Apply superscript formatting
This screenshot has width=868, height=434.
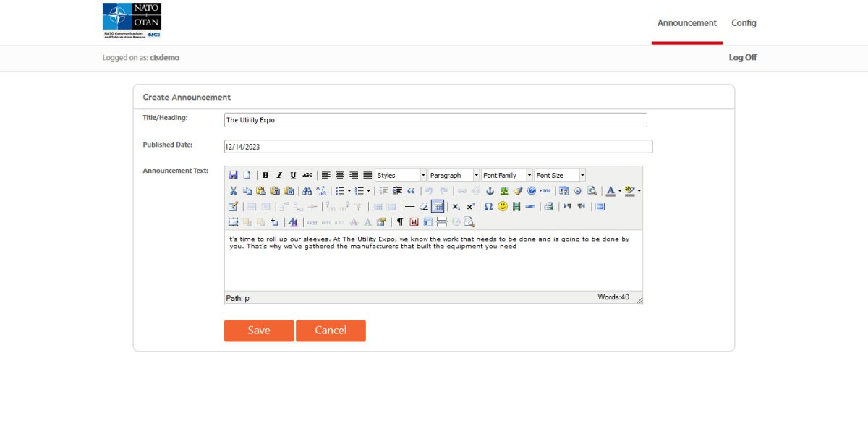coord(470,208)
